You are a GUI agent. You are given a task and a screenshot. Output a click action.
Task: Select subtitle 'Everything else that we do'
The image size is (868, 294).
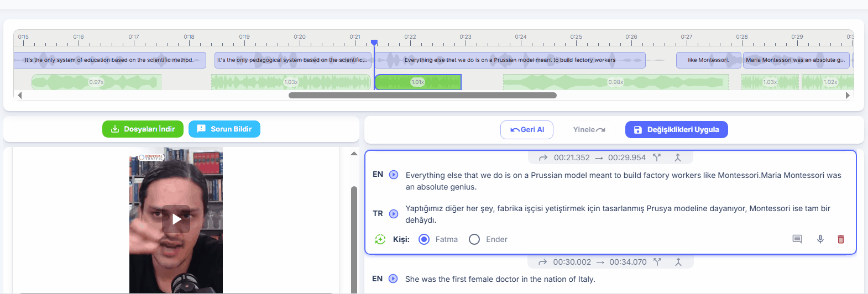point(510,60)
